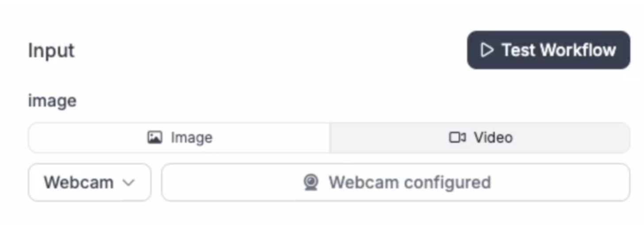Click the webcam icon next to Webcam configured
This screenshot has height=225, width=644.
pos(311,182)
